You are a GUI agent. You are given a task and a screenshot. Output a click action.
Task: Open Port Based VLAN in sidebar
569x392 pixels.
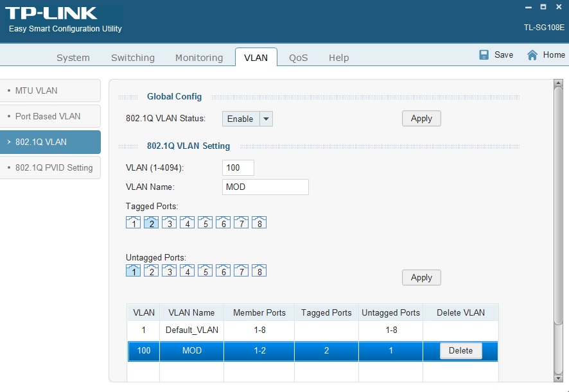click(50, 116)
